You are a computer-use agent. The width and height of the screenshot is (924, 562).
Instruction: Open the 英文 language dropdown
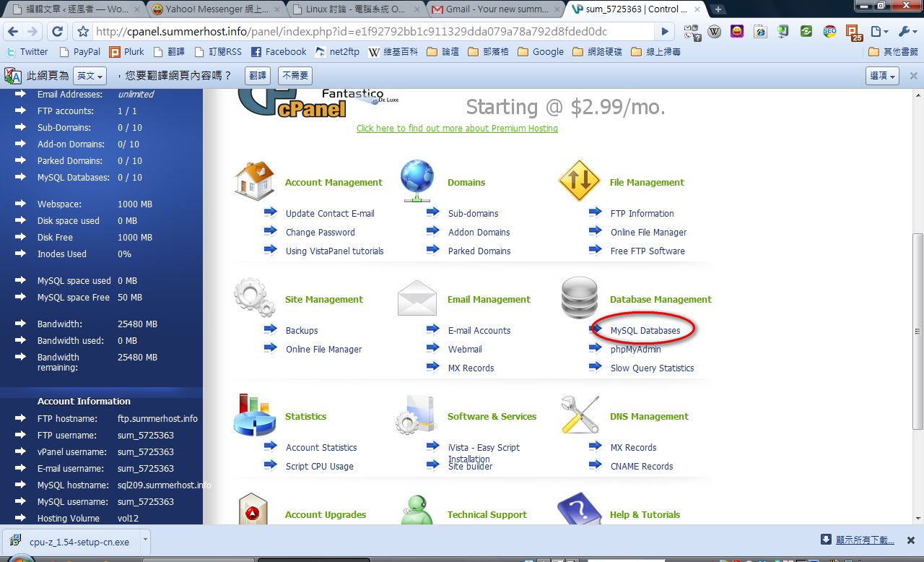[90, 76]
